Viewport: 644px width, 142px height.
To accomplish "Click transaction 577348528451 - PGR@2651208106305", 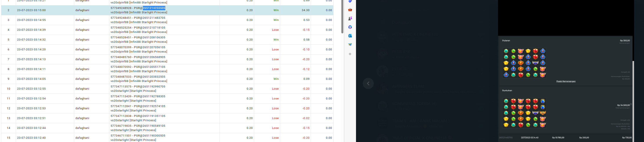I will click(x=138, y=38).
